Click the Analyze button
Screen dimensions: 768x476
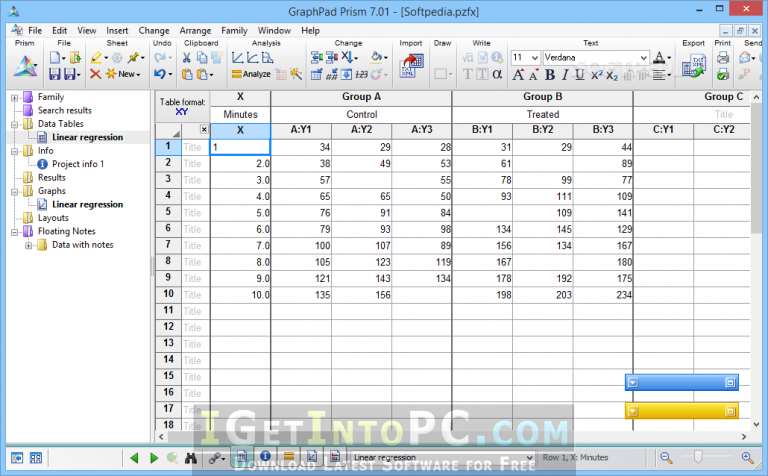click(x=251, y=74)
